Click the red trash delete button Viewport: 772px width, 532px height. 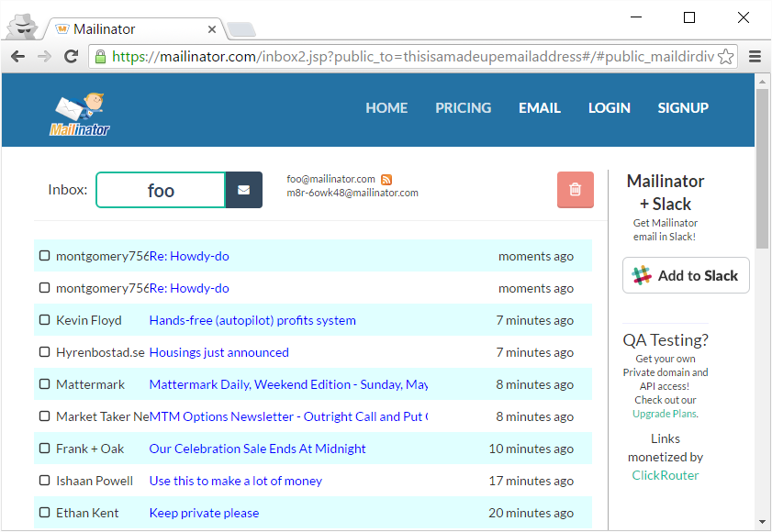(575, 190)
